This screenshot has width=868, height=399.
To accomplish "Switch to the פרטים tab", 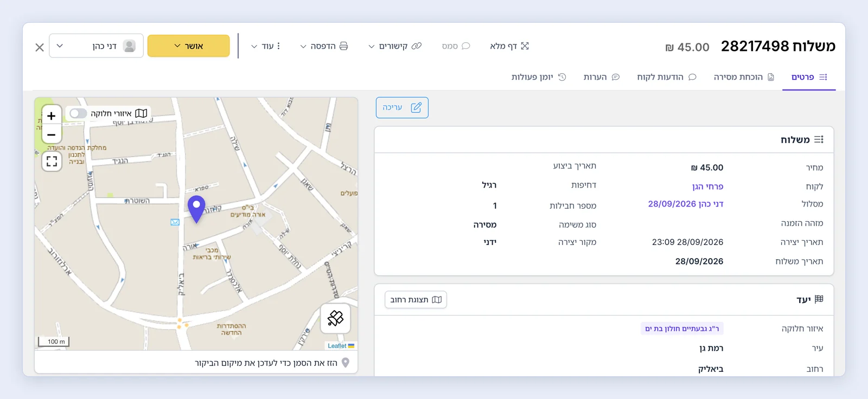I will point(809,77).
